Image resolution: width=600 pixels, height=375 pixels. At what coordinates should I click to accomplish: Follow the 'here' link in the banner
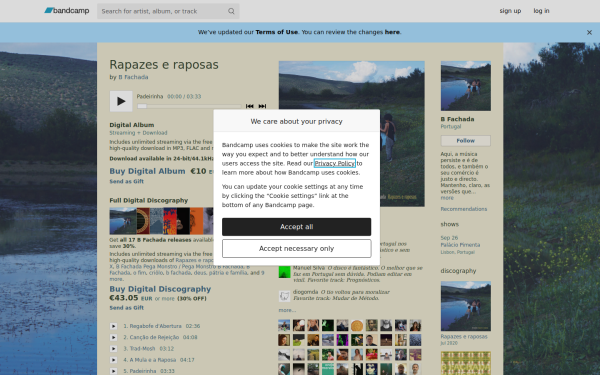tap(392, 32)
